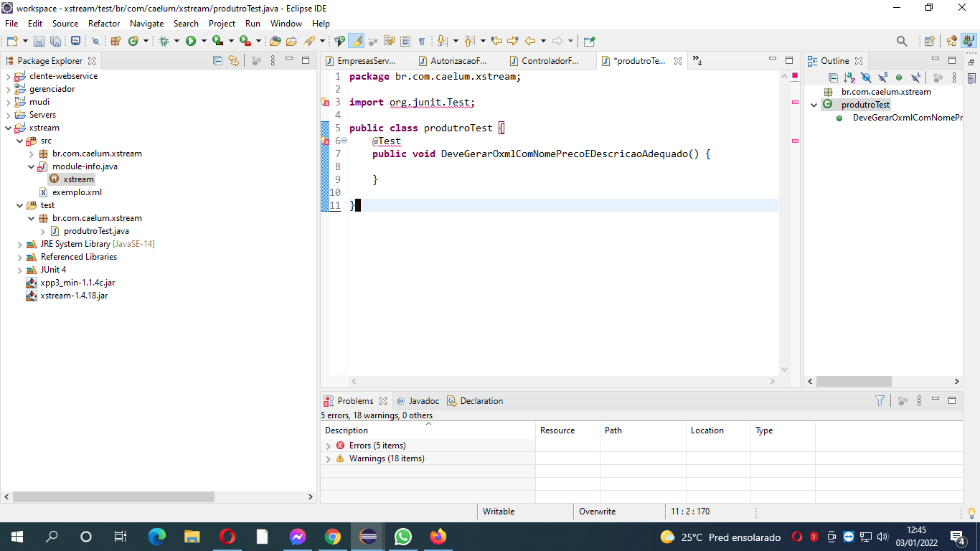The image size is (980, 551).
Task: Expand JRE System Library node
Action: pos(19,244)
